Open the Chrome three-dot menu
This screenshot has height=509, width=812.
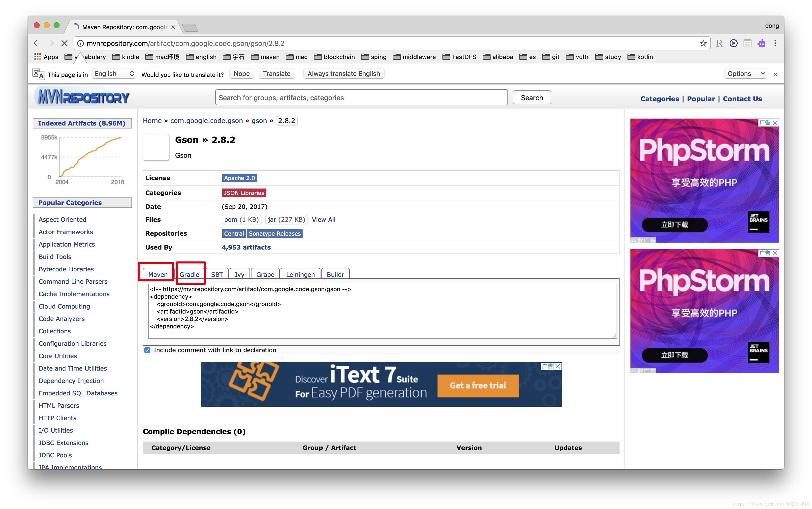pos(775,43)
